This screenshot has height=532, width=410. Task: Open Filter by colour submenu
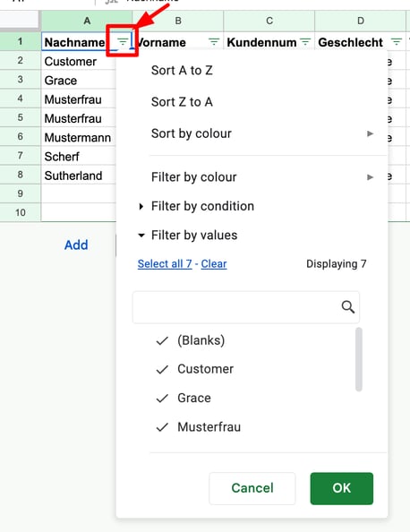tap(262, 176)
